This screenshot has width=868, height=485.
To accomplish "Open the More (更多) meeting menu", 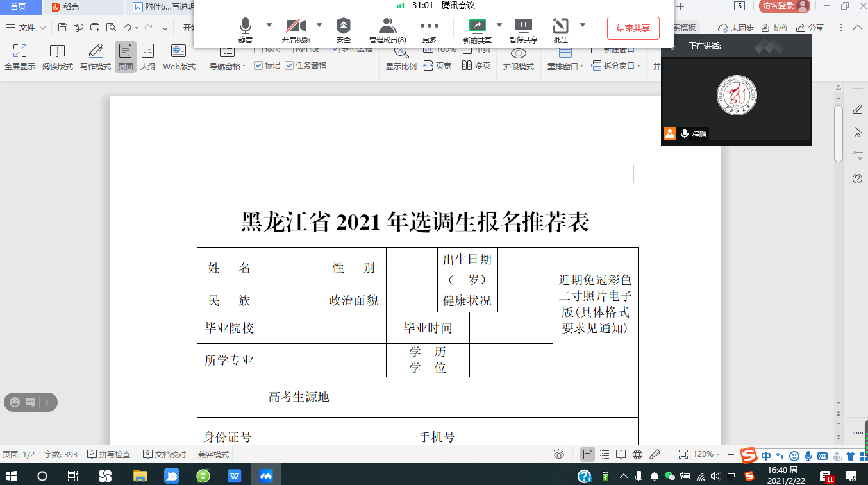I will pos(430,30).
